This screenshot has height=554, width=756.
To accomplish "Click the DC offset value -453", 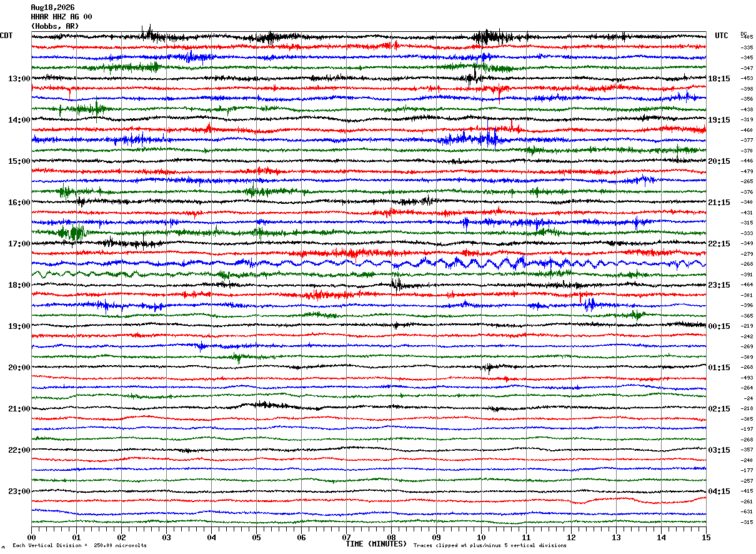I will [747, 79].
